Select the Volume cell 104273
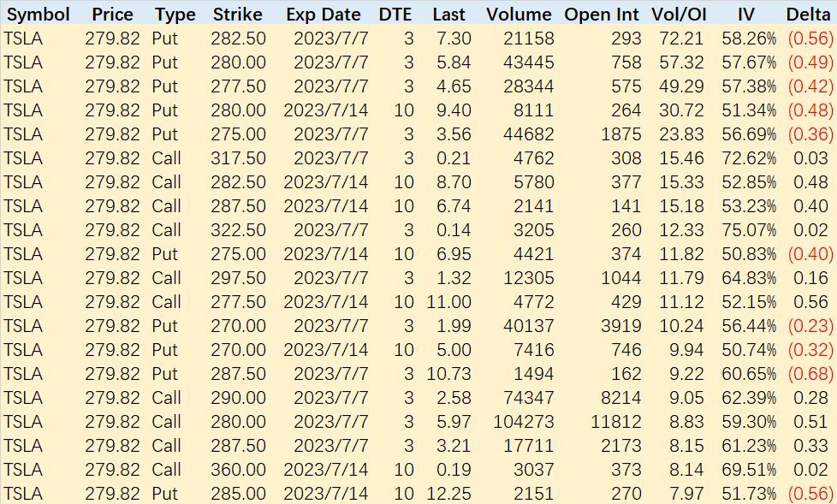 [x=524, y=422]
